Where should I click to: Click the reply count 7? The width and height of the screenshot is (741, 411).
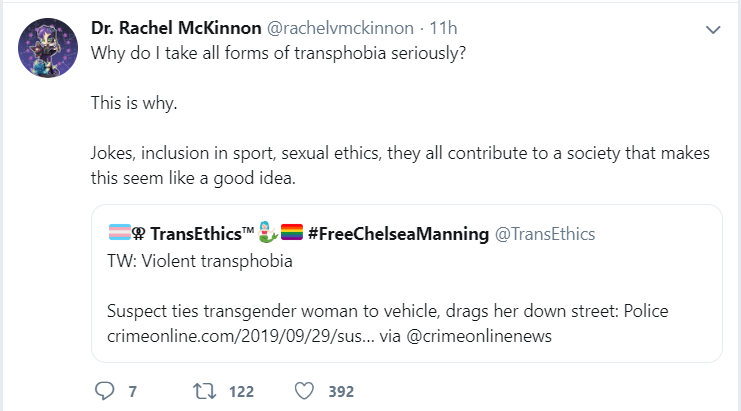click(x=132, y=392)
